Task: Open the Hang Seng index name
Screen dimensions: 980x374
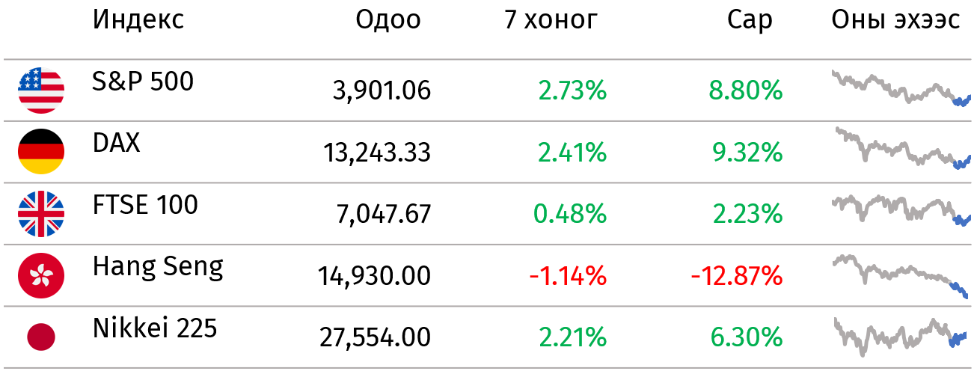Action: 158,267
